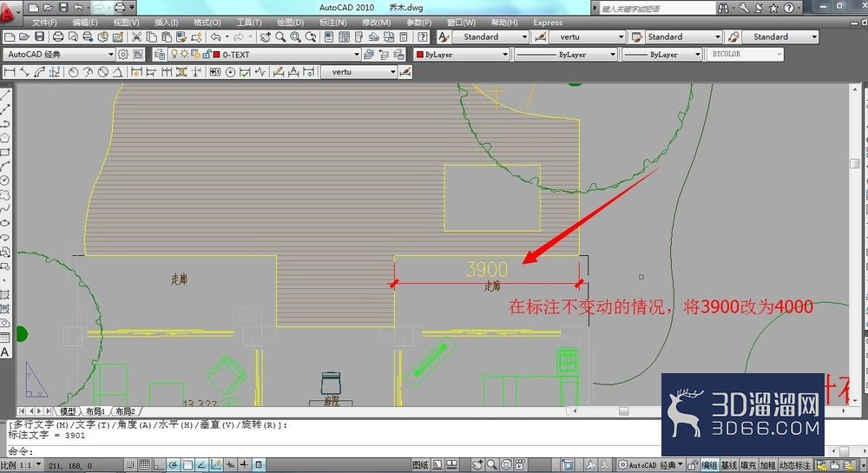Toggle 填充 in status bar
Screen dimensions: 868x473
tap(748, 465)
